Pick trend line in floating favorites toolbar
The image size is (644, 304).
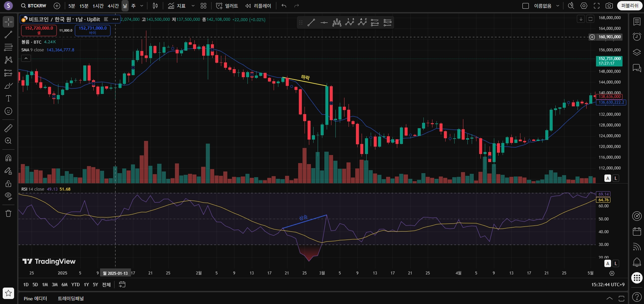(311, 22)
